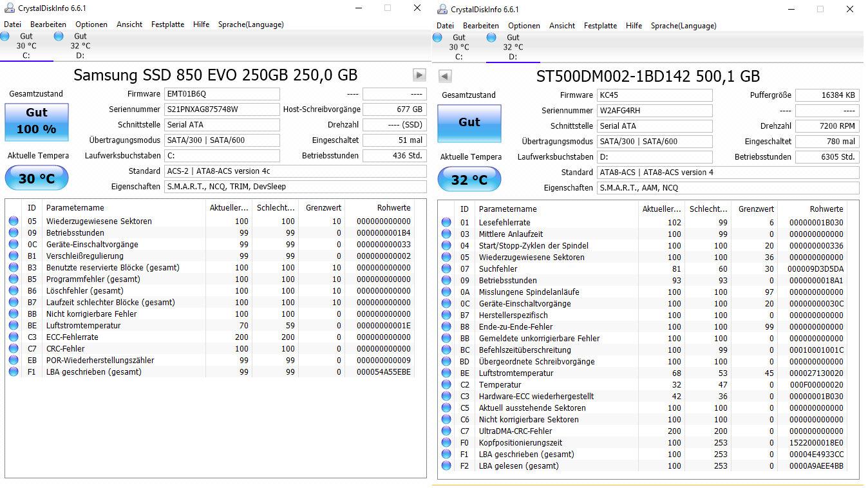Click Samsung SSD 850 EVO drive title
Screen dimensions: 868x488
(215, 75)
